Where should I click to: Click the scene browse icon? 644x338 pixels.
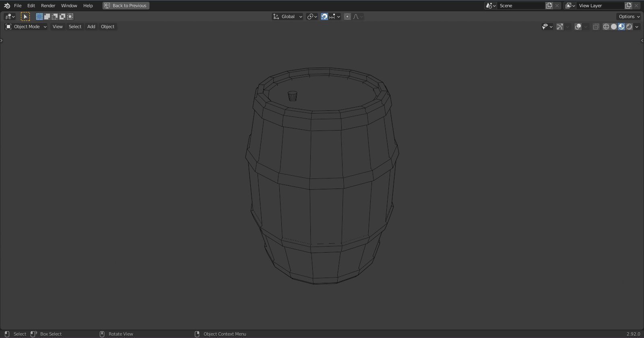(x=491, y=6)
